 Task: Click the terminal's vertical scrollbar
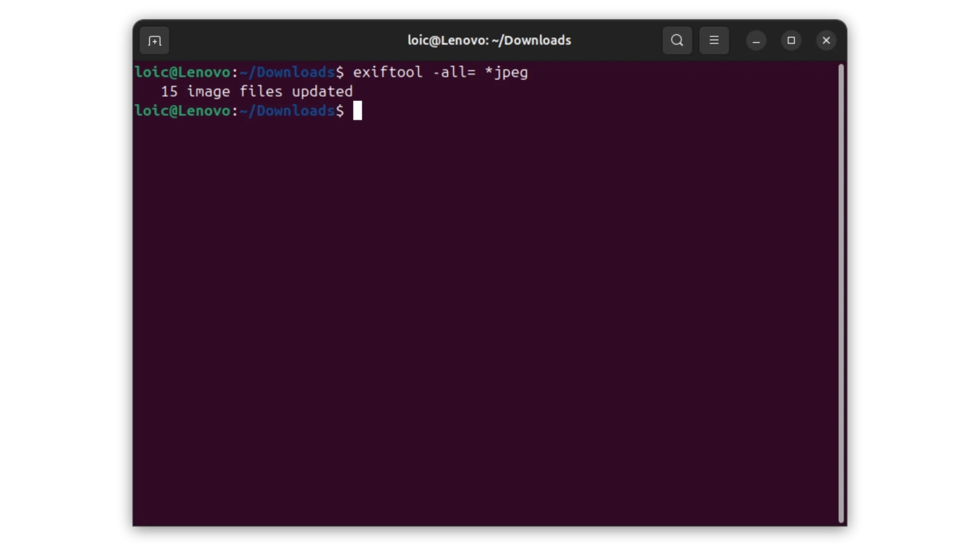pos(841,291)
